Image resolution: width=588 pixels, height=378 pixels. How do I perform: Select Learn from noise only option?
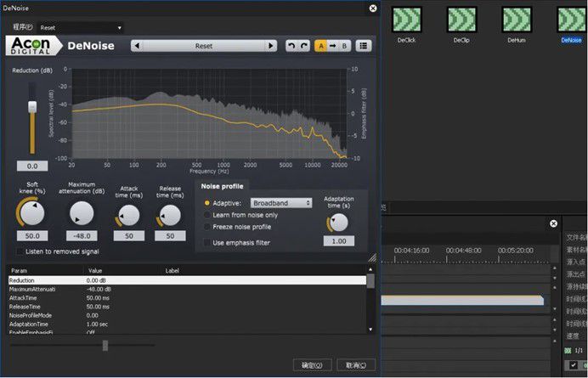click(207, 215)
